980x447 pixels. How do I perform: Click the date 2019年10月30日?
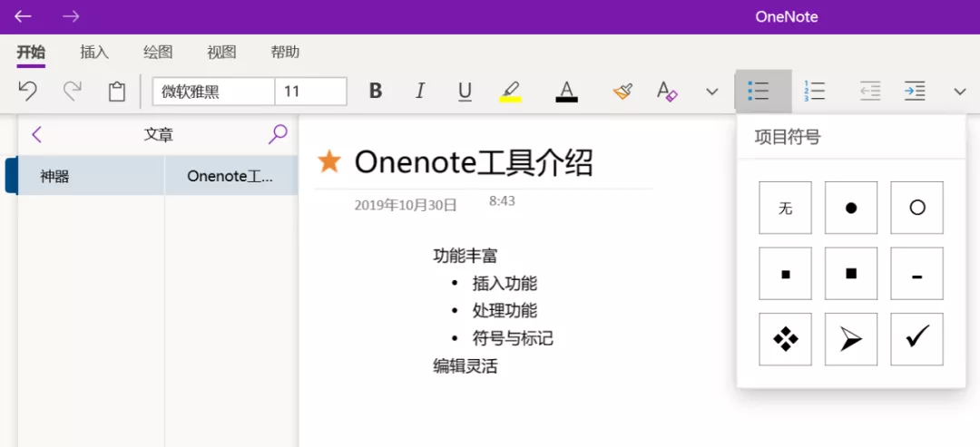[x=406, y=205]
